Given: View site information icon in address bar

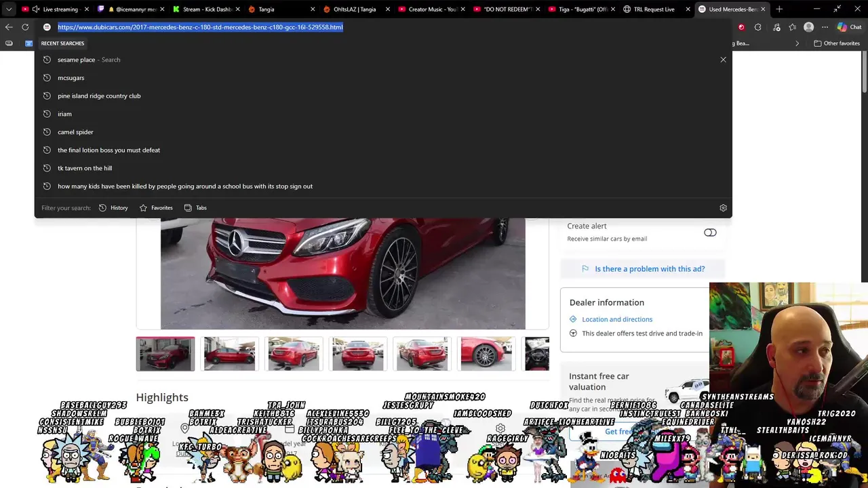Looking at the screenshot, I should click(47, 27).
